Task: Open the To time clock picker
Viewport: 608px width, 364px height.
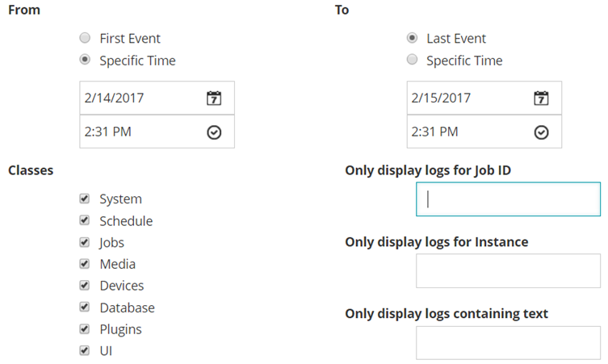Action: (x=542, y=132)
